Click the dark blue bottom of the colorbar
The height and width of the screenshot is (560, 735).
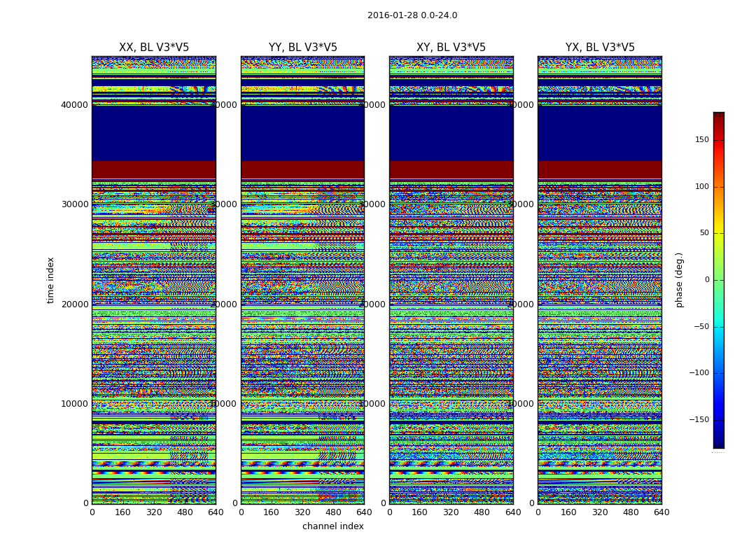(x=718, y=443)
